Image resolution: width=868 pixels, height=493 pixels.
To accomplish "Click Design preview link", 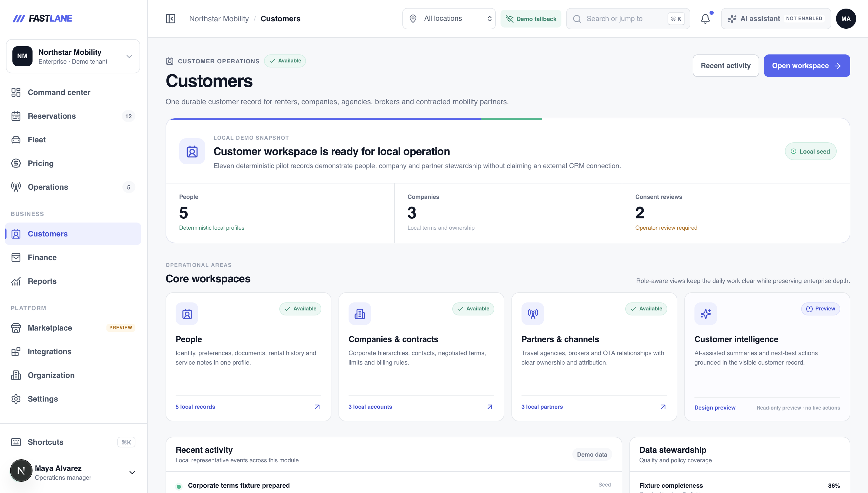I will (715, 408).
